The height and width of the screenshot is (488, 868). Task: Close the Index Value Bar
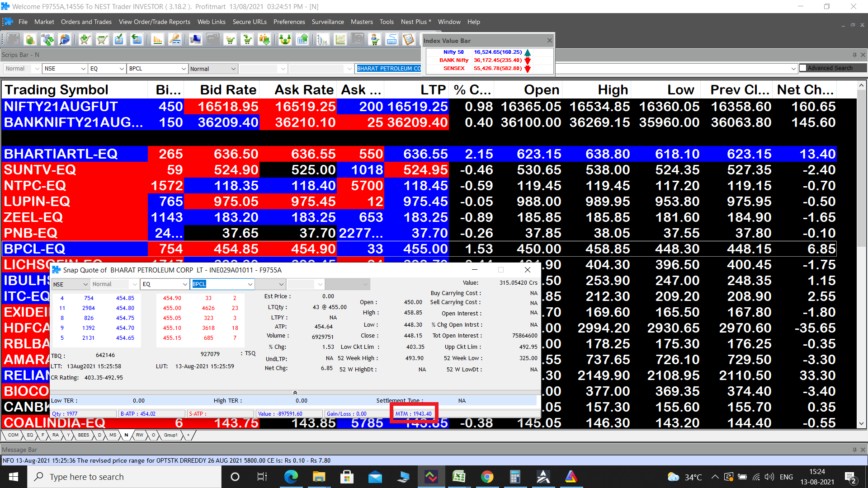pyautogui.click(x=549, y=41)
